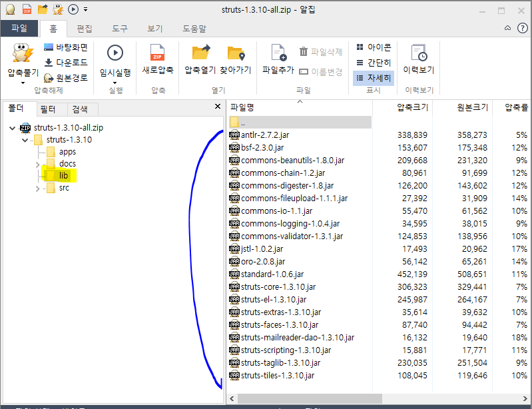Click the scroll right arrow of file list

tap(525, 398)
